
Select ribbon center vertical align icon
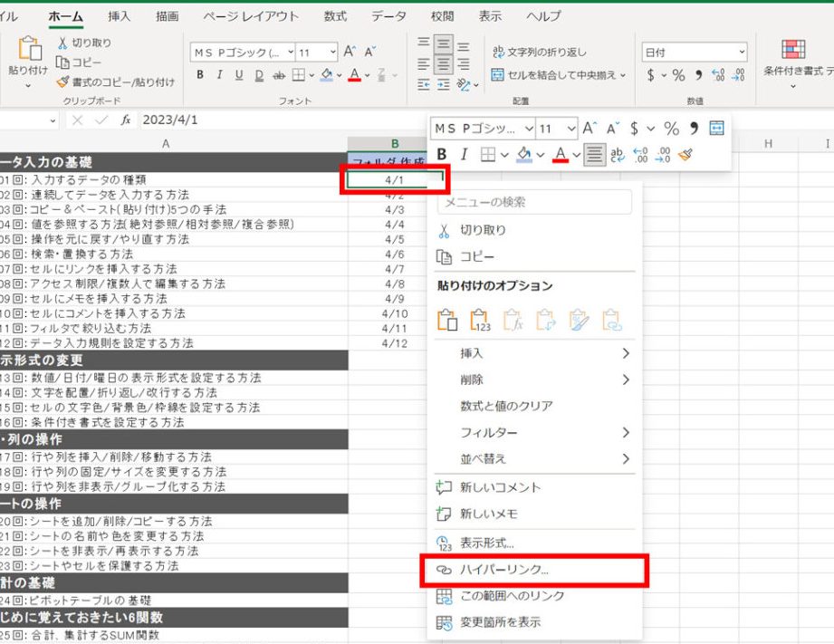443,44
